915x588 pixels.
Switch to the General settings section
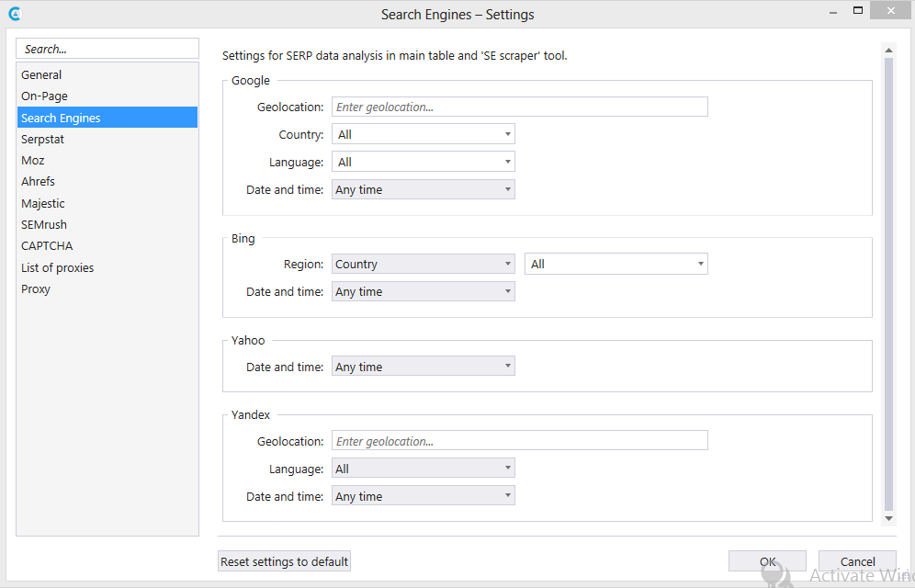[x=41, y=74]
